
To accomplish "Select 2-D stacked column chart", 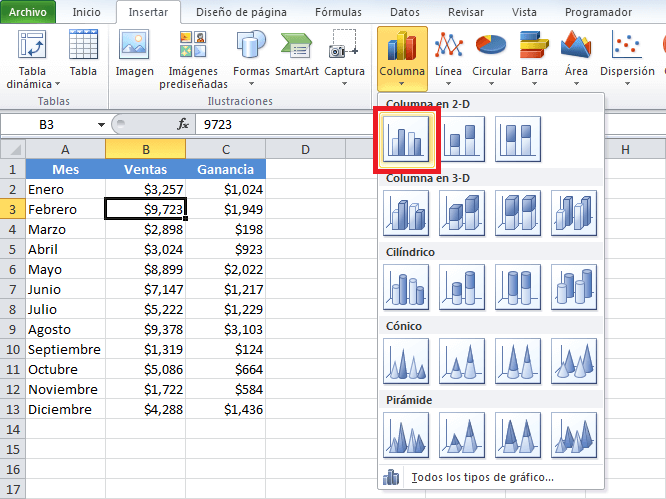I will [x=462, y=139].
